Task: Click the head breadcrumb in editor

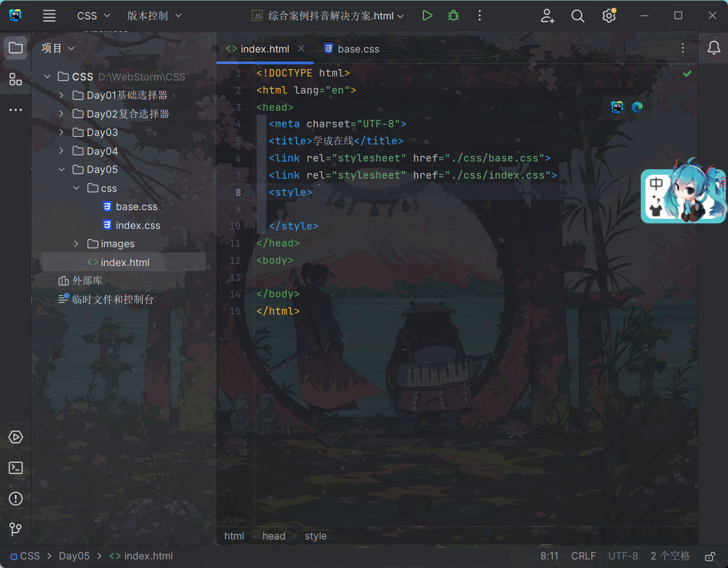Action: 274,536
